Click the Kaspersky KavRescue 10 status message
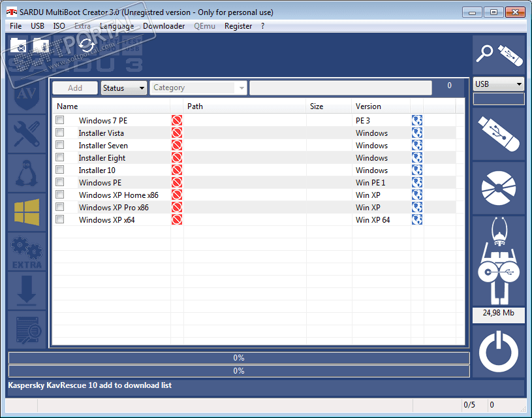The image size is (532, 418). click(90, 385)
